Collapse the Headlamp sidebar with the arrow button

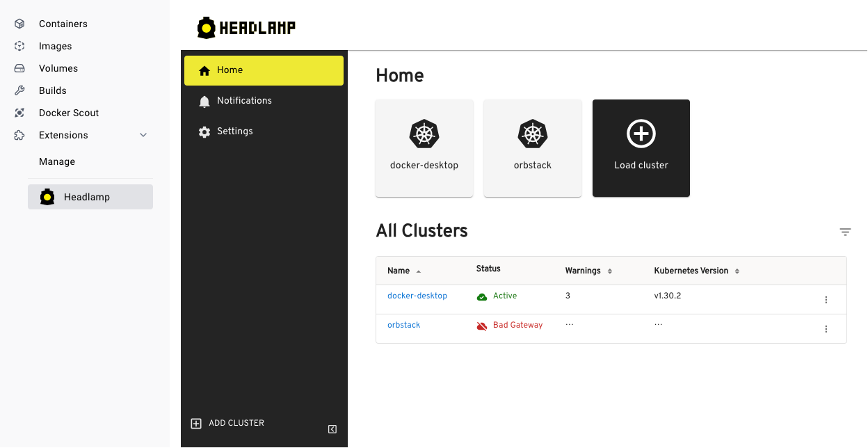tap(332, 429)
